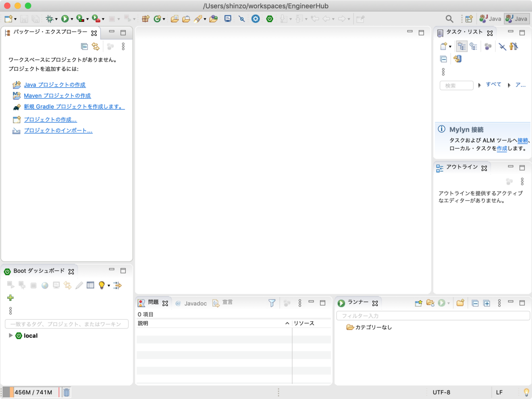532x399 pixels.
Task: Click the blue gear icon in toolbar
Action: click(255, 19)
